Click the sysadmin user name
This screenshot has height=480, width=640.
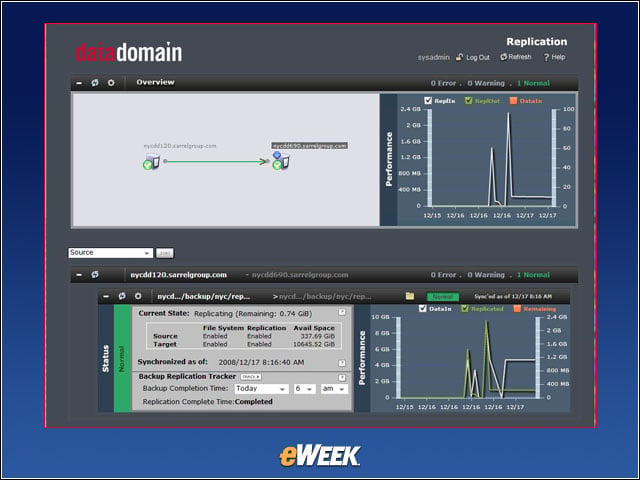tap(433, 58)
